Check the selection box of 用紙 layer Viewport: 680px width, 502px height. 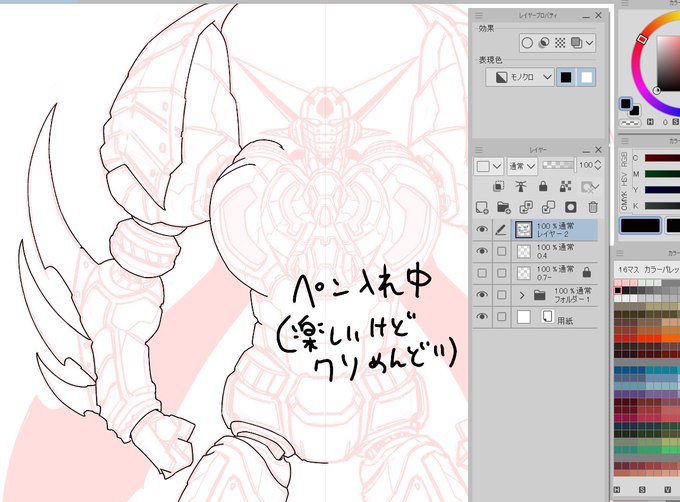point(501,316)
